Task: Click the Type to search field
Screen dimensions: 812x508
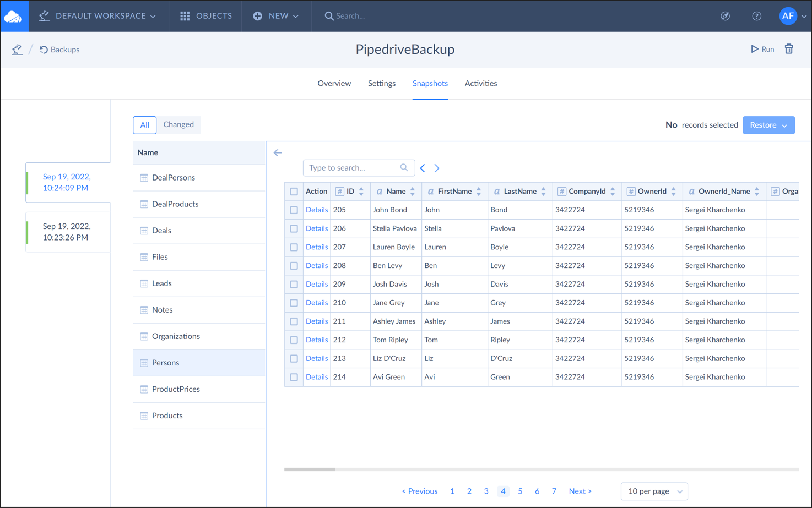Action: click(x=353, y=167)
